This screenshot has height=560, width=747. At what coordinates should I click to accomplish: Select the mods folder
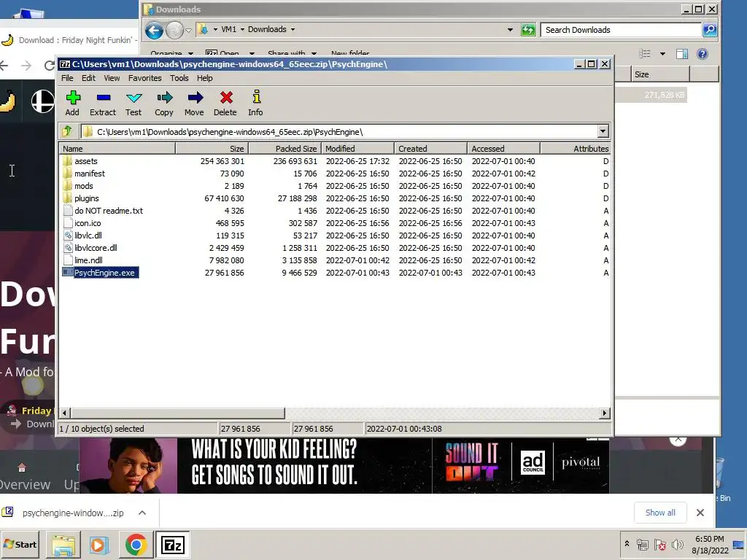click(x=83, y=186)
